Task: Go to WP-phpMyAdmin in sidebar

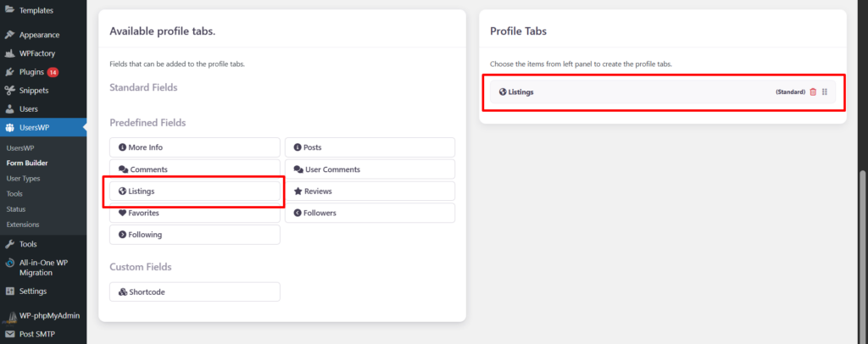Action: pos(49,316)
